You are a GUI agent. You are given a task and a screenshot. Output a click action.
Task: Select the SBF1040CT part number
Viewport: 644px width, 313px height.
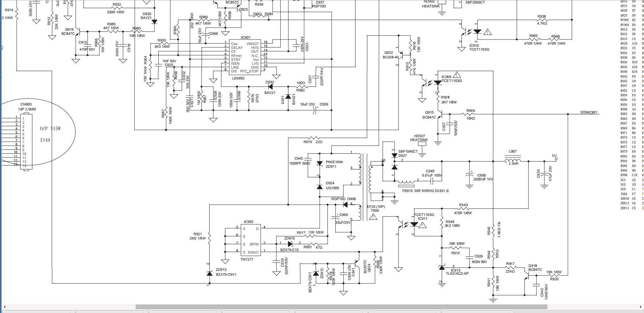click(408, 152)
